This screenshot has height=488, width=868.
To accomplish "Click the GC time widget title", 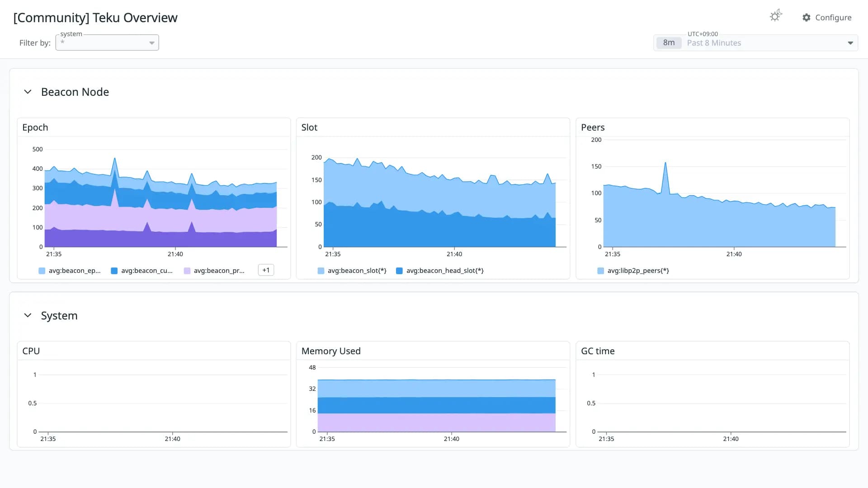I will click(598, 351).
